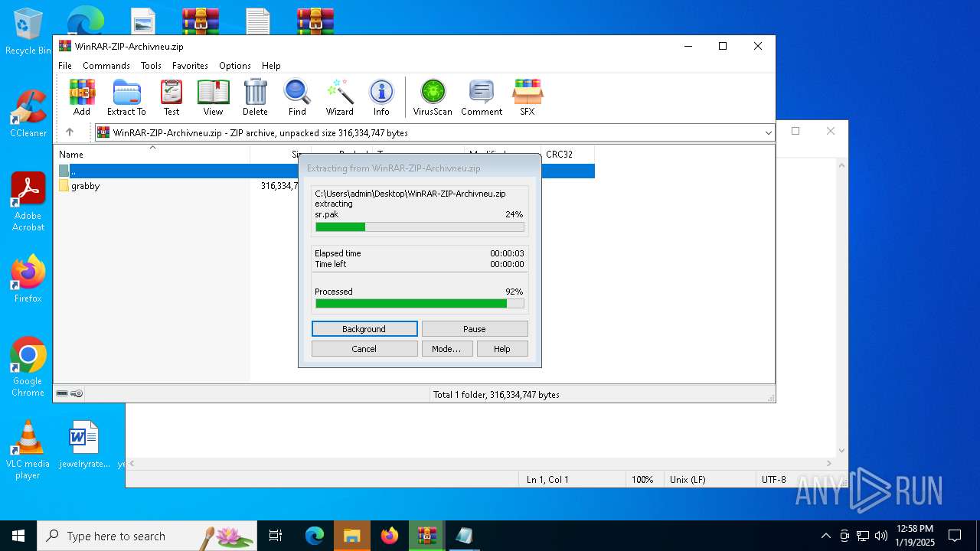Click the taskbar search box
Viewport: 980px width, 551px height.
pyautogui.click(x=147, y=536)
